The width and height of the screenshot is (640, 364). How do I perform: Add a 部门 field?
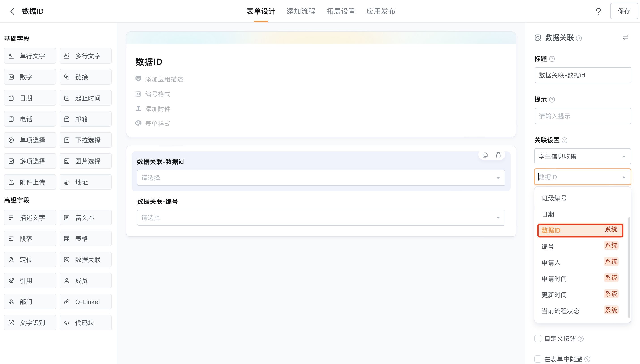click(x=30, y=301)
